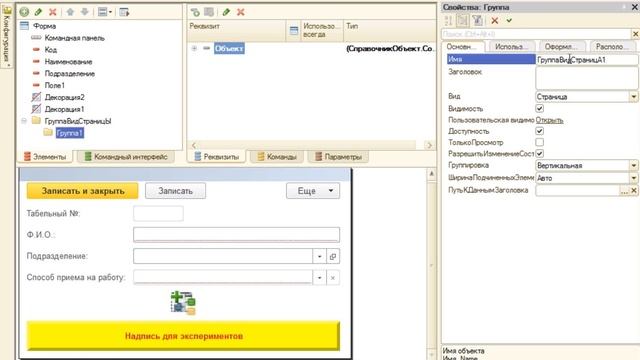
Task: Select the Декорация2 element in the tree
Action: point(64,97)
